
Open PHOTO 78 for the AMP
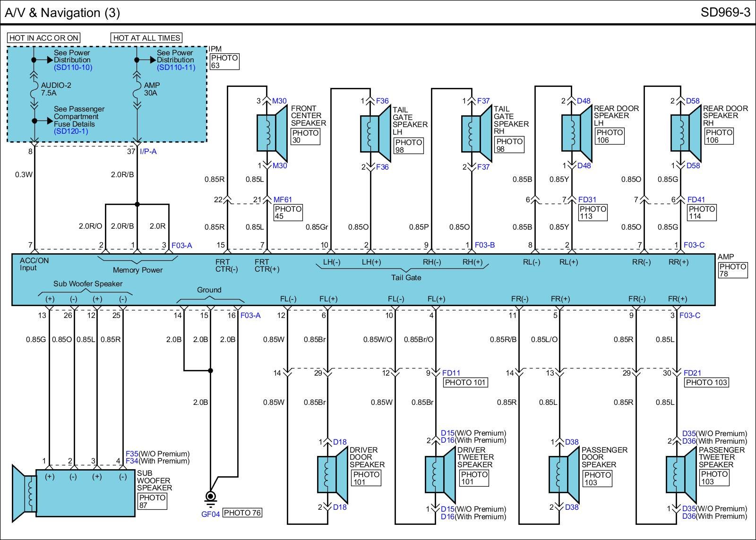pos(732,270)
